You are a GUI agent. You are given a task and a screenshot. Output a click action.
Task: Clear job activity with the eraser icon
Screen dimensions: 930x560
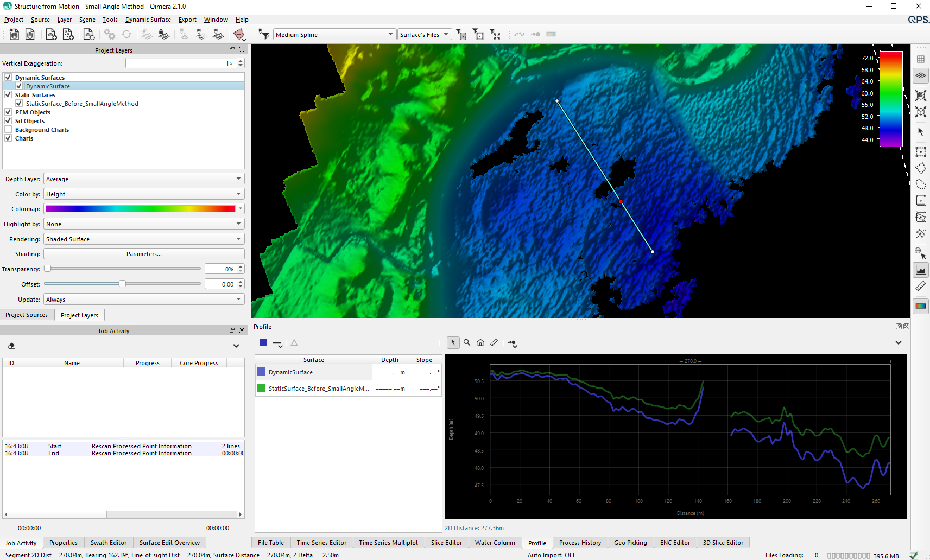pyautogui.click(x=11, y=346)
